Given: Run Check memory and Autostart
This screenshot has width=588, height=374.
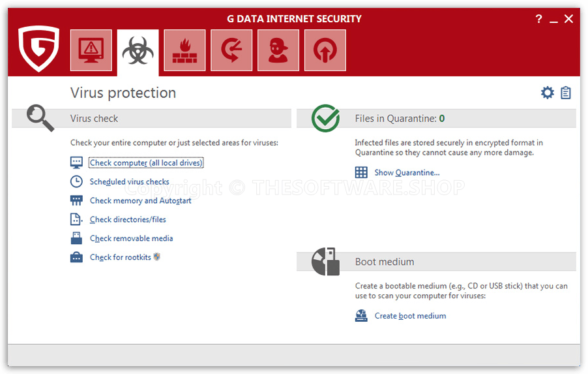Looking at the screenshot, I should [x=141, y=200].
